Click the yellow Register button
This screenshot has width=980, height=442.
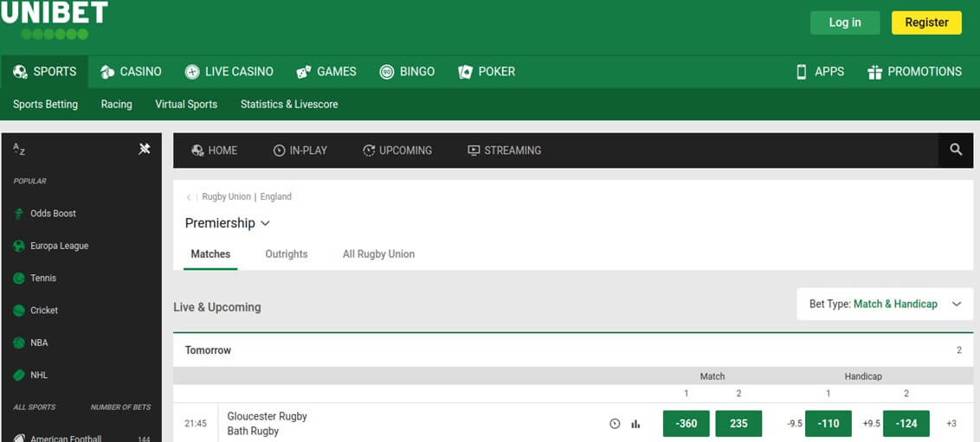pyautogui.click(x=927, y=22)
